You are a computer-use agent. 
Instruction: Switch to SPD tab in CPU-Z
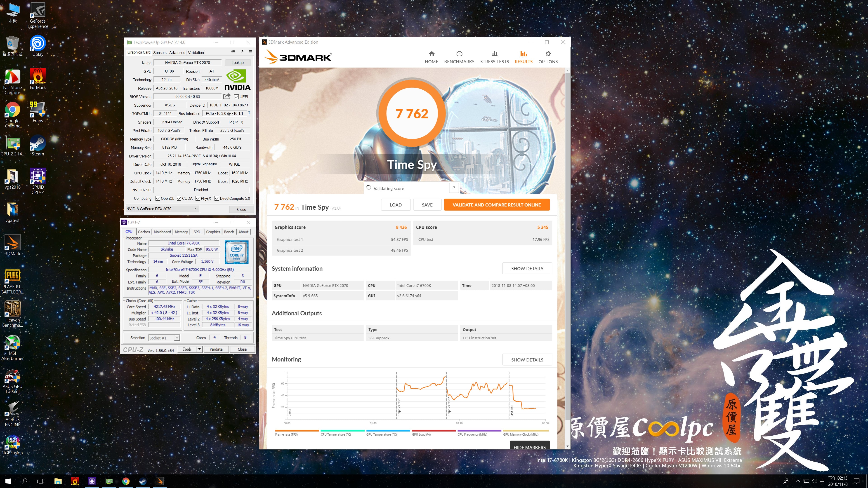click(x=197, y=232)
